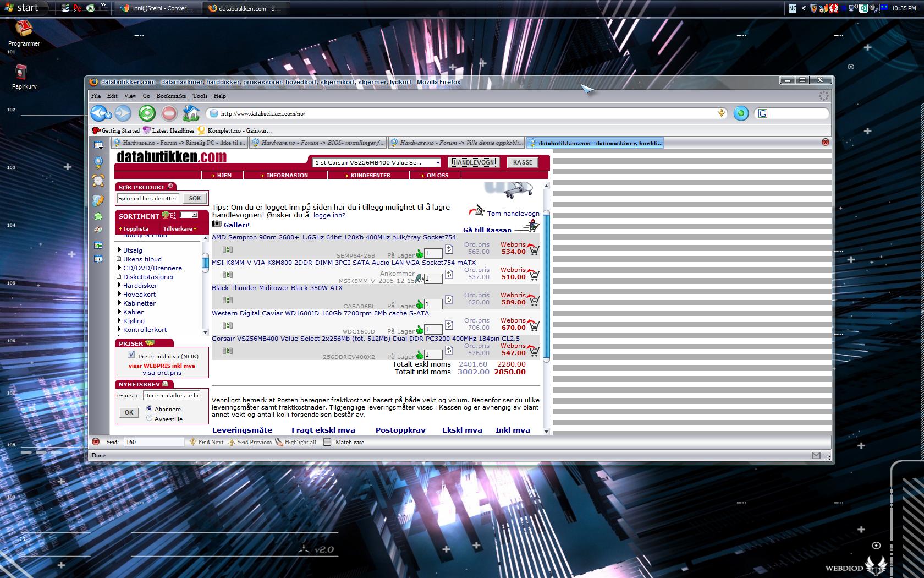This screenshot has height=578, width=924.
Task: Click the cart icon on the Black Thunder row
Action: 533,300
